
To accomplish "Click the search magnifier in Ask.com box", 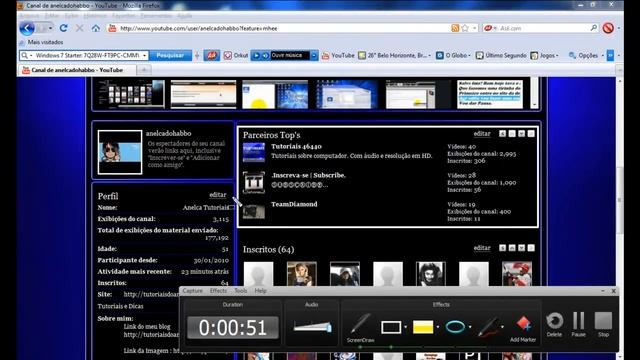I will tap(593, 28).
